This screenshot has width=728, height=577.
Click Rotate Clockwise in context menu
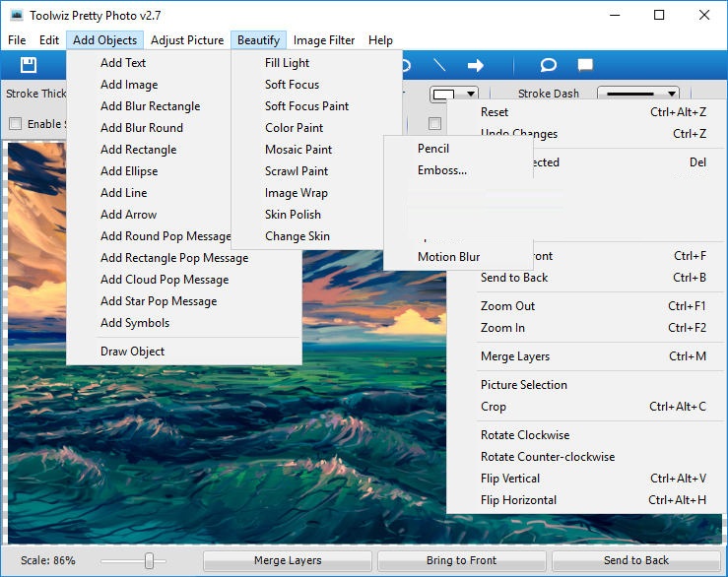point(524,435)
